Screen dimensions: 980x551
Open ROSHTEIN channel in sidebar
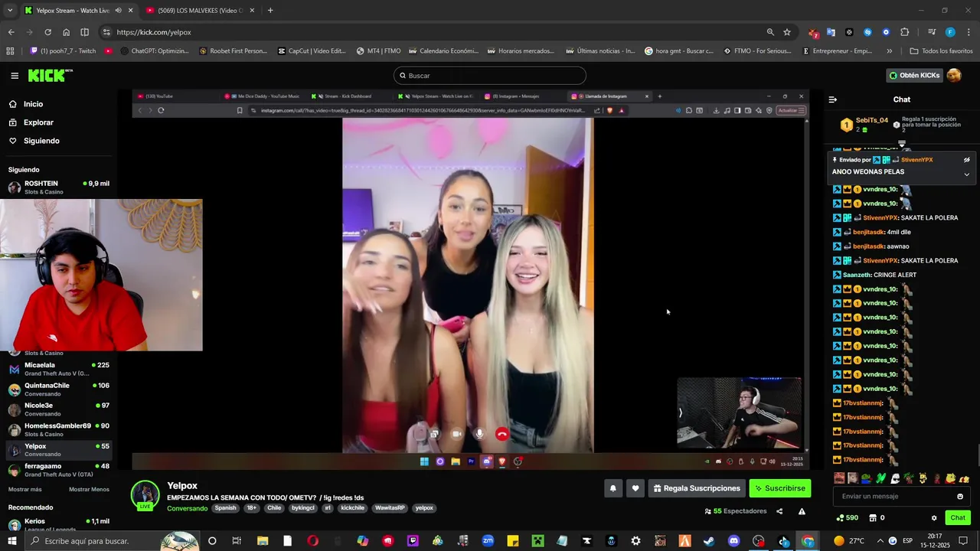[59, 187]
